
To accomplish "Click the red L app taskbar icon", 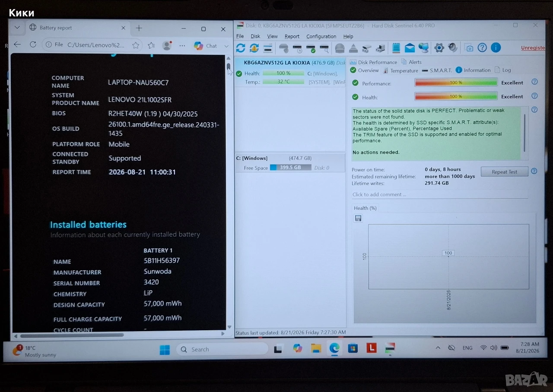I will pyautogui.click(x=372, y=348).
